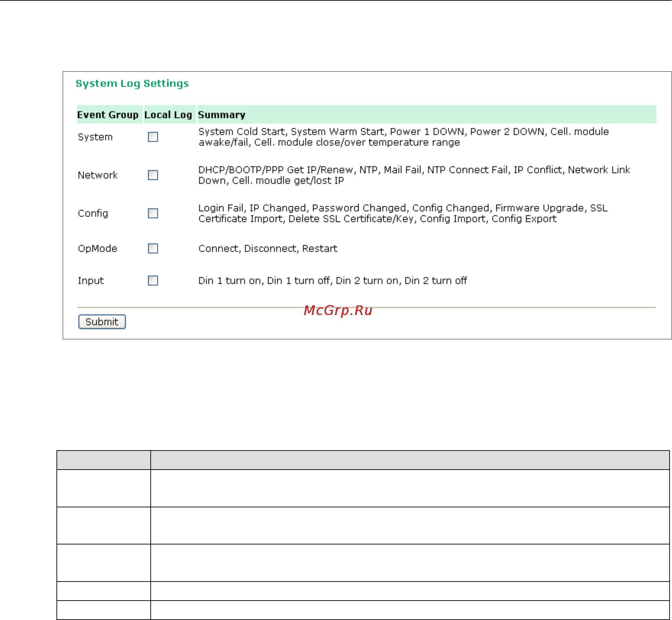
Task: Tick the Network event group checkbox
Action: pos(153,175)
